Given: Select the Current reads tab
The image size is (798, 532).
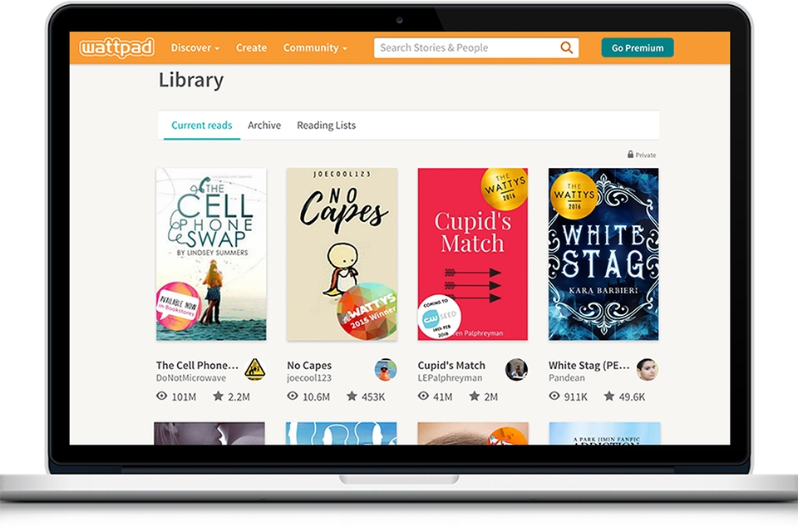Looking at the screenshot, I should click(x=201, y=126).
